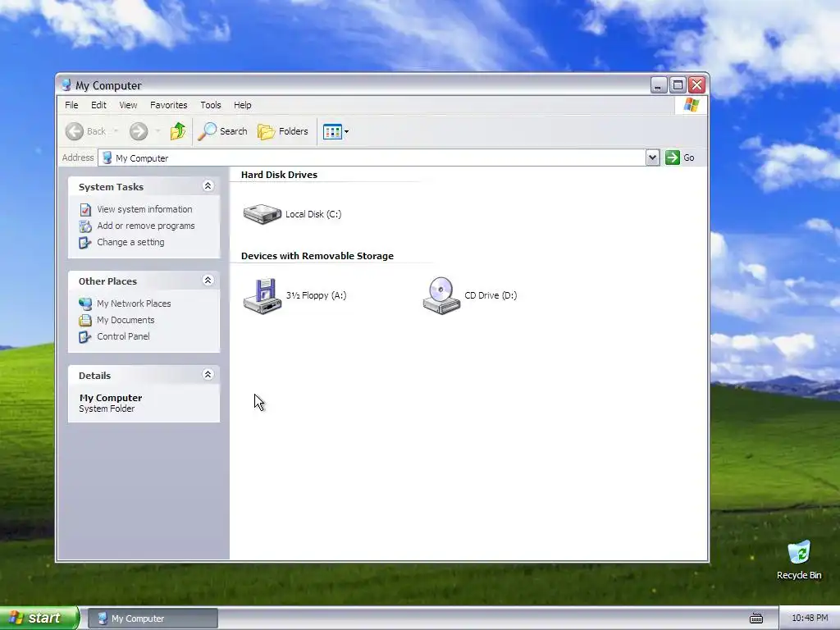This screenshot has height=630, width=840.
Task: Click the Other Places header text
Action: (107, 281)
